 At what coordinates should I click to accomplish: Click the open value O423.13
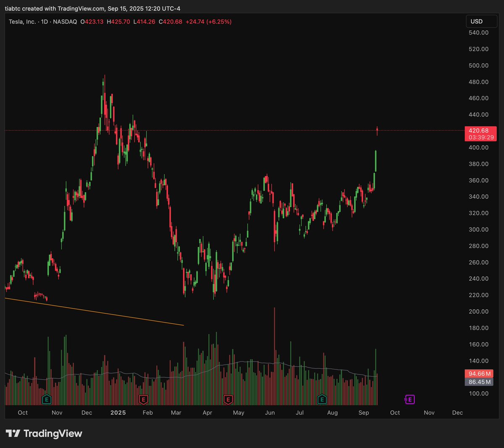coord(92,21)
